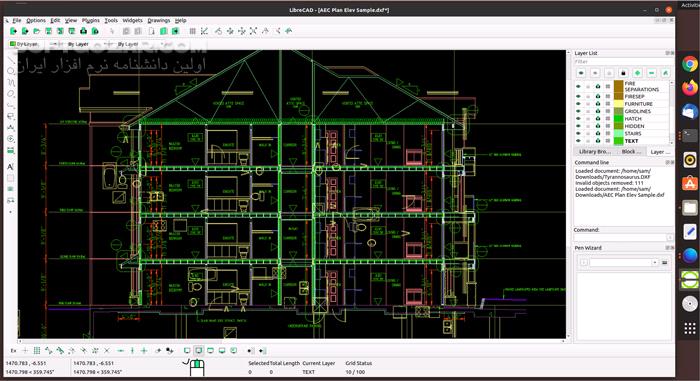Click the Open file folder icon

37,31
